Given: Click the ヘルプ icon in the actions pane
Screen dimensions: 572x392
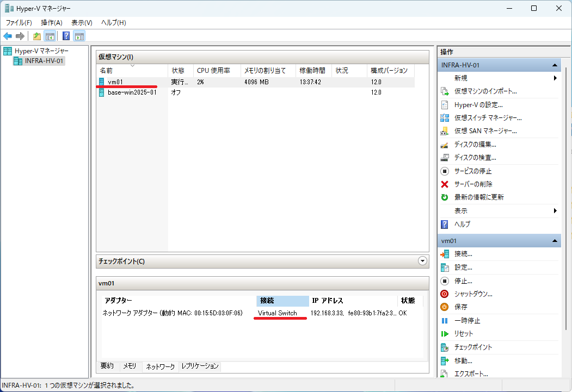Looking at the screenshot, I should point(444,225).
